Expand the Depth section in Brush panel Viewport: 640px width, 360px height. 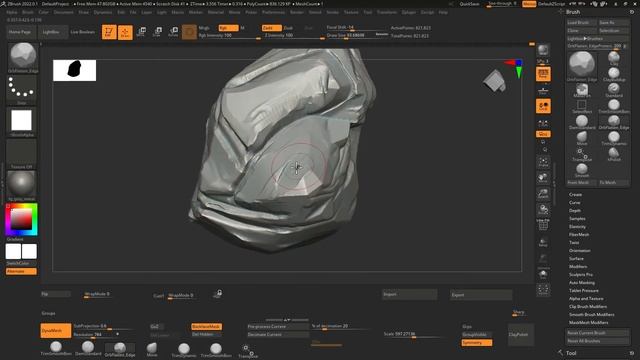(575, 211)
